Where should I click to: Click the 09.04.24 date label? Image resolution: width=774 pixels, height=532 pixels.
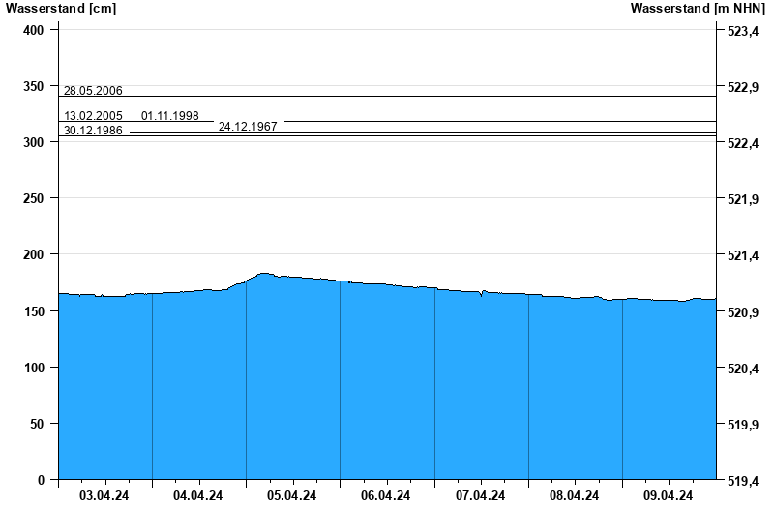[669, 496]
